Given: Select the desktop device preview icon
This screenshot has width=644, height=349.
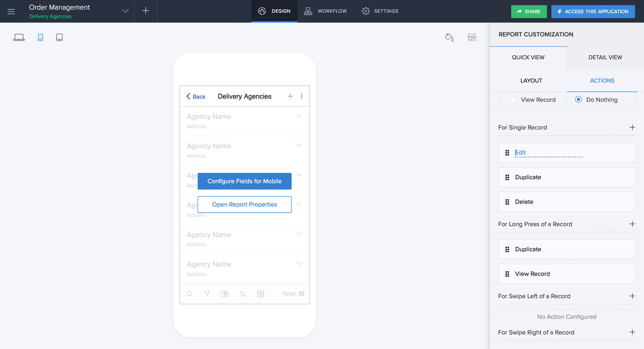Looking at the screenshot, I should [x=19, y=37].
